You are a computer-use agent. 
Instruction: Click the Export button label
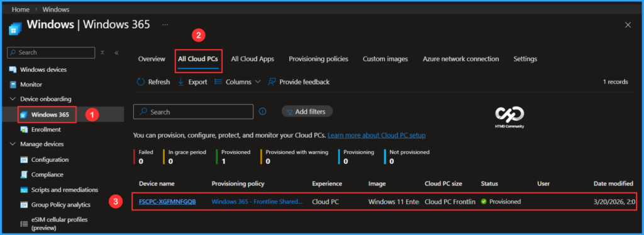197,82
